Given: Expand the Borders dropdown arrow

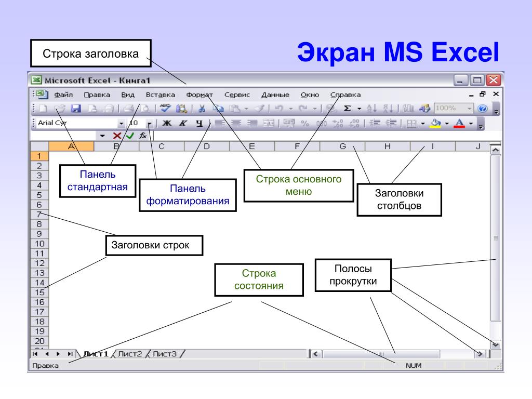Looking at the screenshot, I should click(x=423, y=124).
